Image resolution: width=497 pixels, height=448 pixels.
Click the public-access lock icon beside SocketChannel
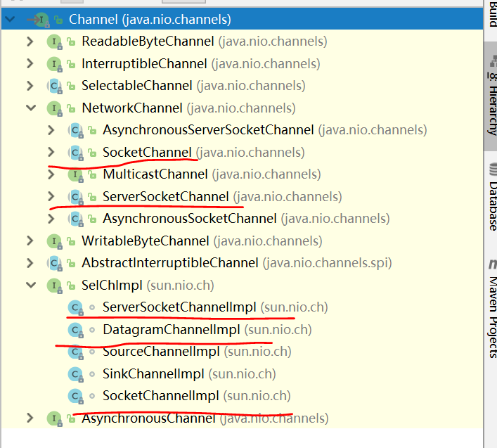tap(92, 153)
